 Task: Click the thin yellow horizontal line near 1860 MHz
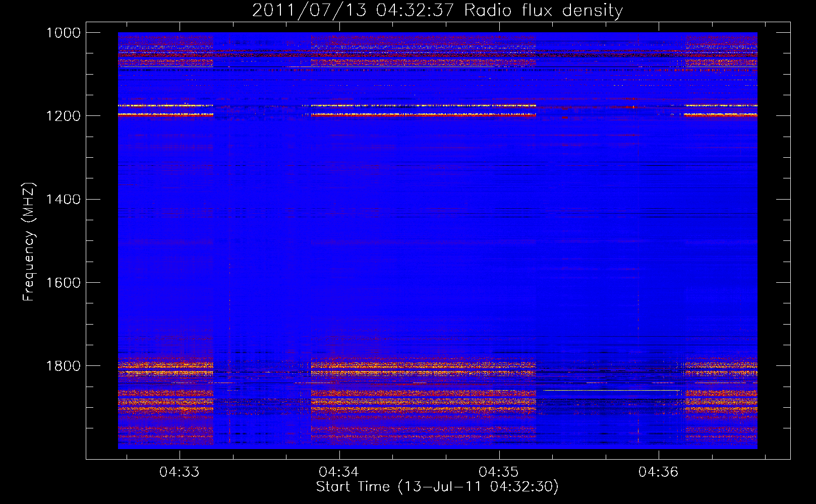click(x=611, y=390)
